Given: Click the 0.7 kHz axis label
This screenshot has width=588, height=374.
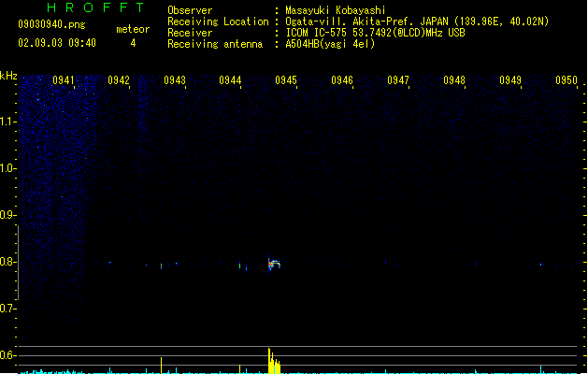Looking at the screenshot, I should point(7,309).
